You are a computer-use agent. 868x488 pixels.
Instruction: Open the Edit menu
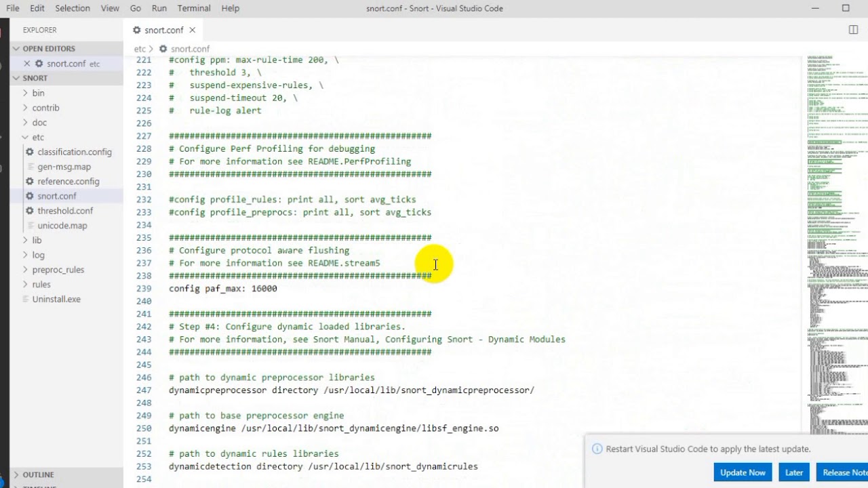pos(37,8)
